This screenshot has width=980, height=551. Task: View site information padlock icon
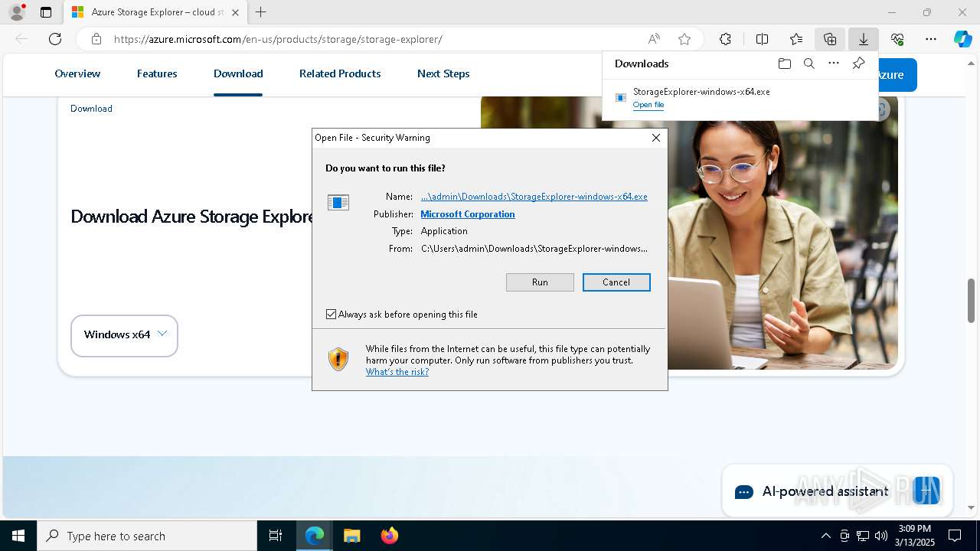click(x=96, y=39)
